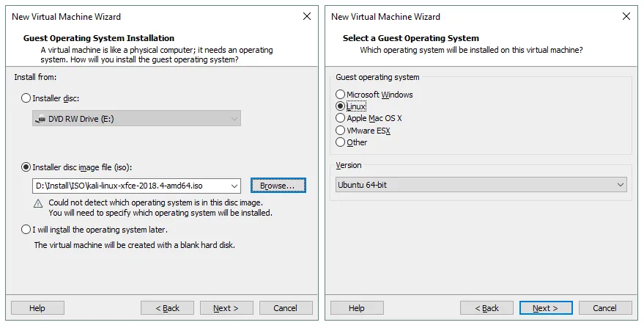644x325 pixels.
Task: Select VMware ESX guest OS option
Action: pos(340,131)
